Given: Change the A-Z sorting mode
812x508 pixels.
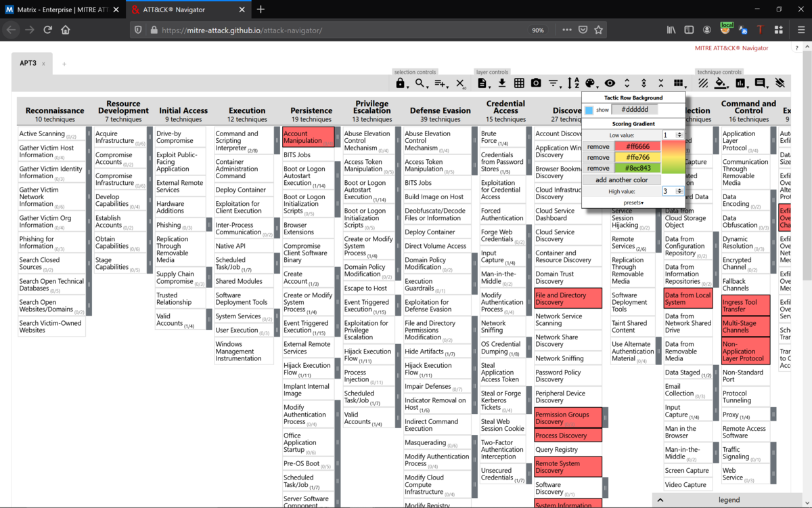Looking at the screenshot, I should pyautogui.click(x=573, y=83).
